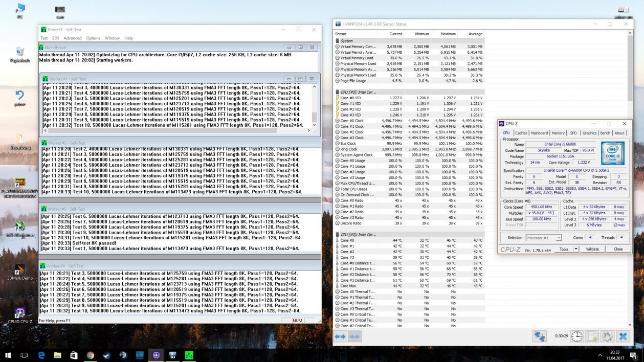Viewport: 644px width, 362px height.
Task: Expand CPU-Z Tools dropdown arrow
Action: 576,249
